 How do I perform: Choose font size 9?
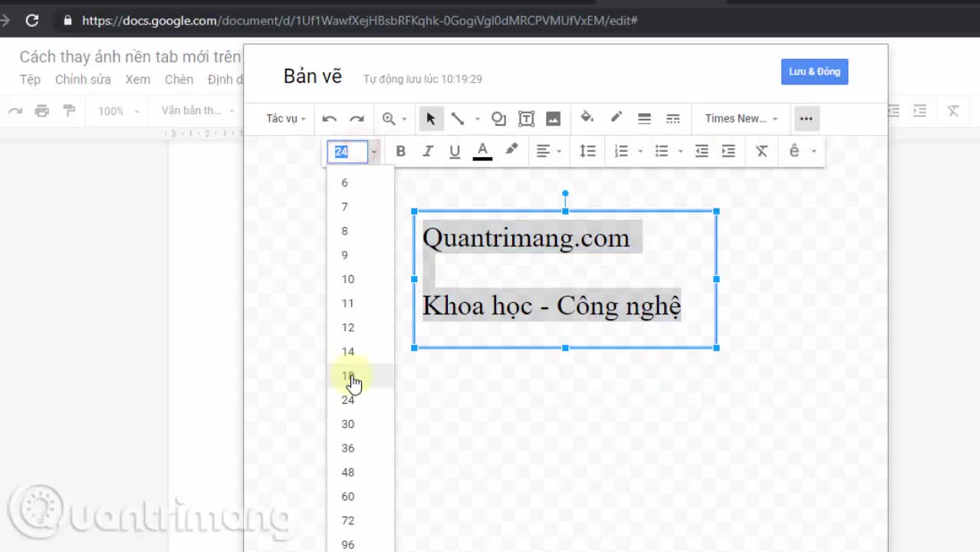(360, 255)
